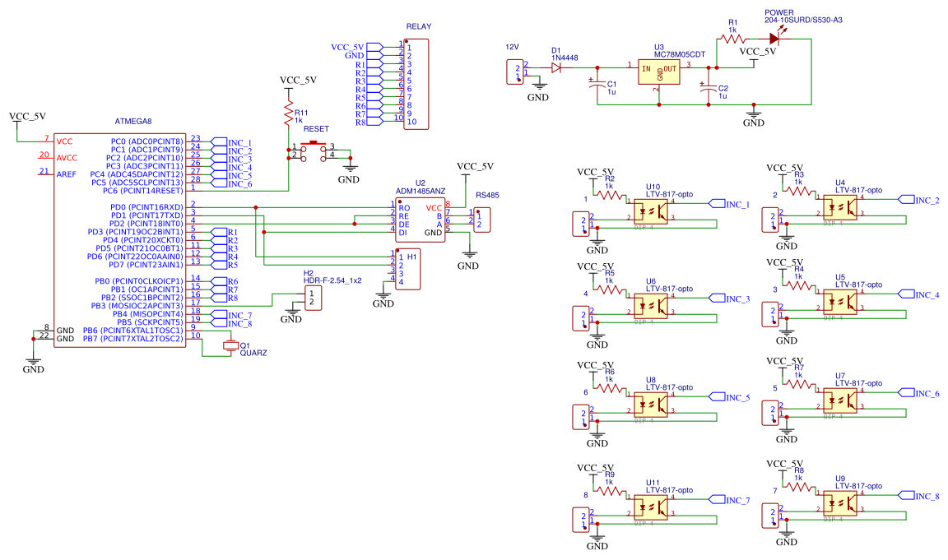Select header H2 HDR-F-2.54_1x2
The image size is (948, 560).
pos(314,299)
